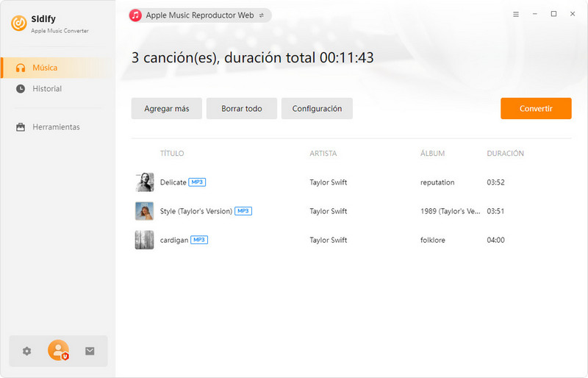
Task: Open the mail feedback icon
Action: (90, 351)
